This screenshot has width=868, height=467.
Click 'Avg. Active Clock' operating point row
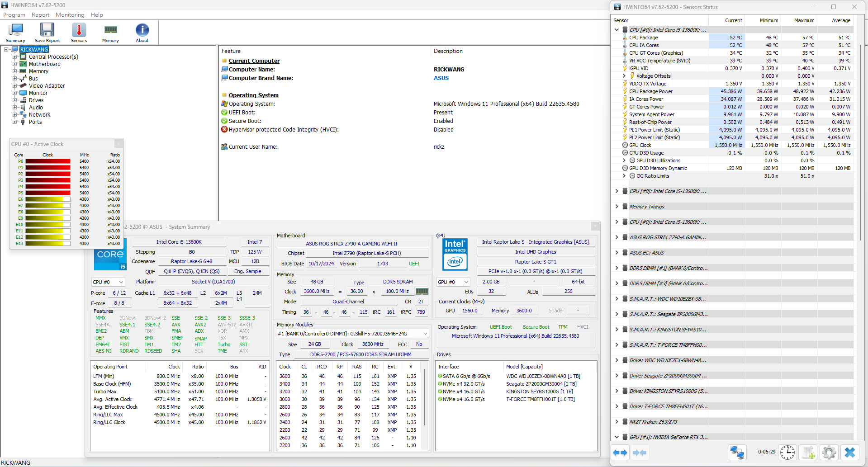click(x=180, y=400)
